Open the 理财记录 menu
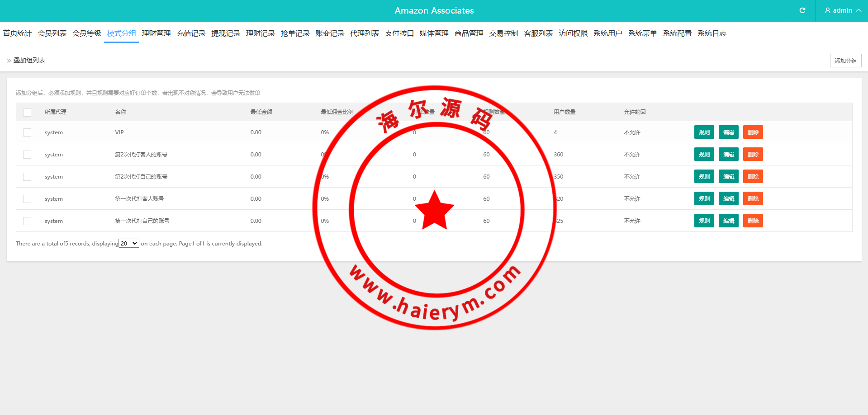 click(x=261, y=33)
